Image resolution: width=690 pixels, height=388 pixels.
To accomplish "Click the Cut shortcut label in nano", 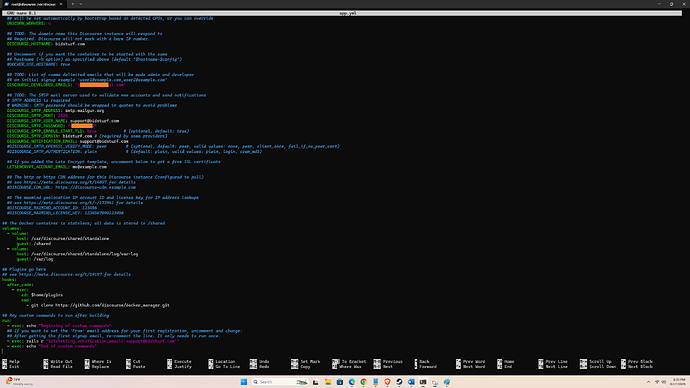I will pos(136,362).
